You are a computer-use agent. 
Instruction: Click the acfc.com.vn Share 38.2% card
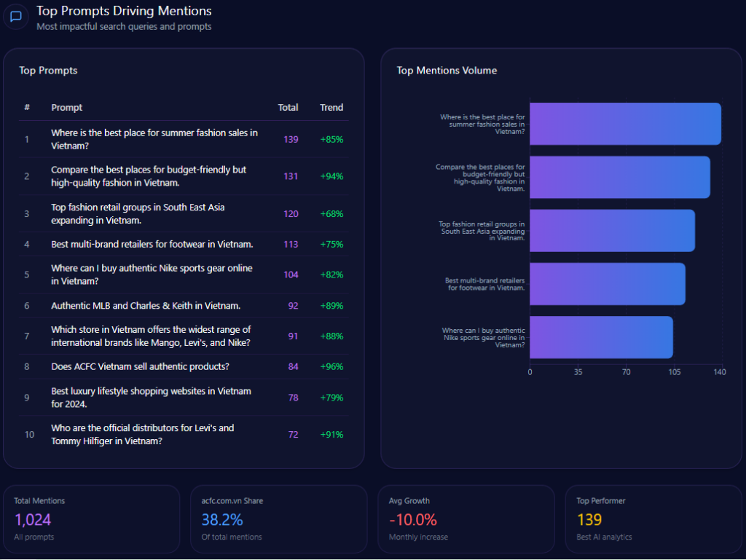pos(278,519)
